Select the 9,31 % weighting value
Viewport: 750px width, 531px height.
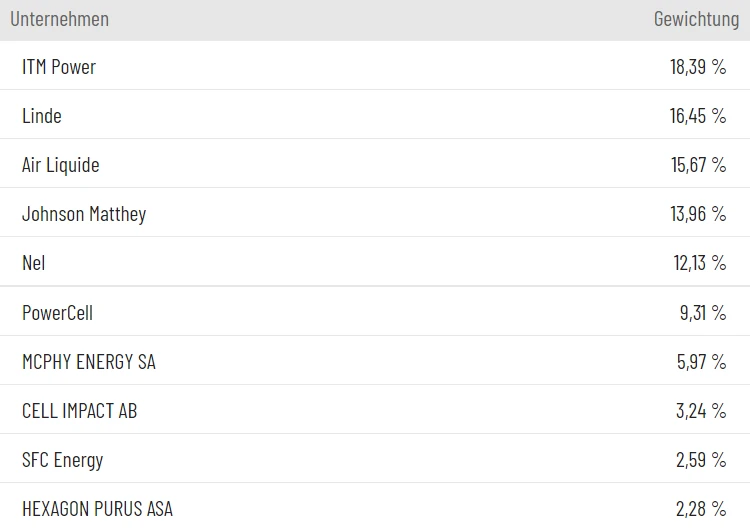click(x=703, y=313)
